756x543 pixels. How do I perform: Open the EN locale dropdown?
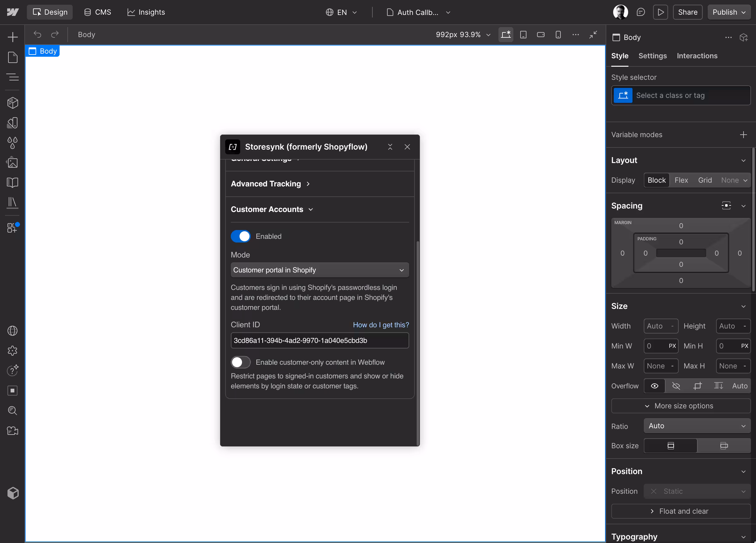[x=341, y=12]
